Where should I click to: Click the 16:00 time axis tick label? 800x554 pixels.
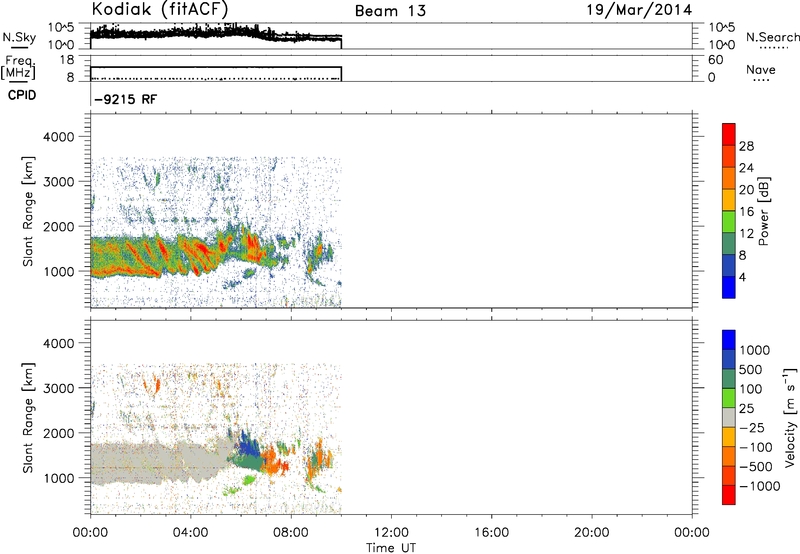(x=491, y=533)
